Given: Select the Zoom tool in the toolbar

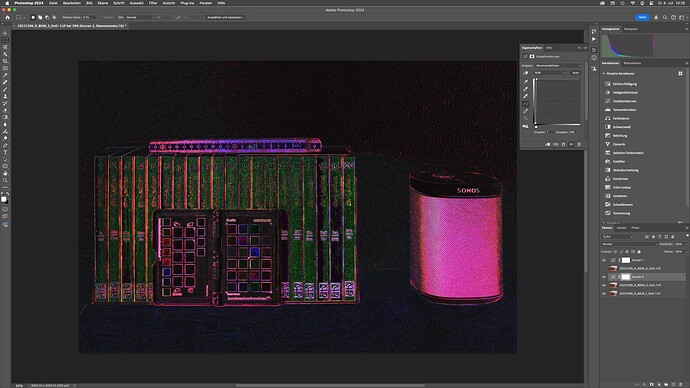Looking at the screenshot, I should (5, 180).
